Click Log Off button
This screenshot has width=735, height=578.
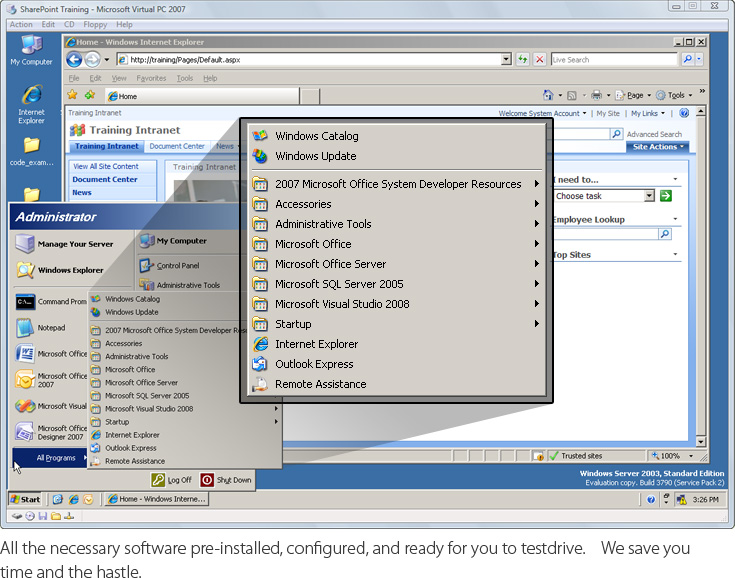click(171, 480)
